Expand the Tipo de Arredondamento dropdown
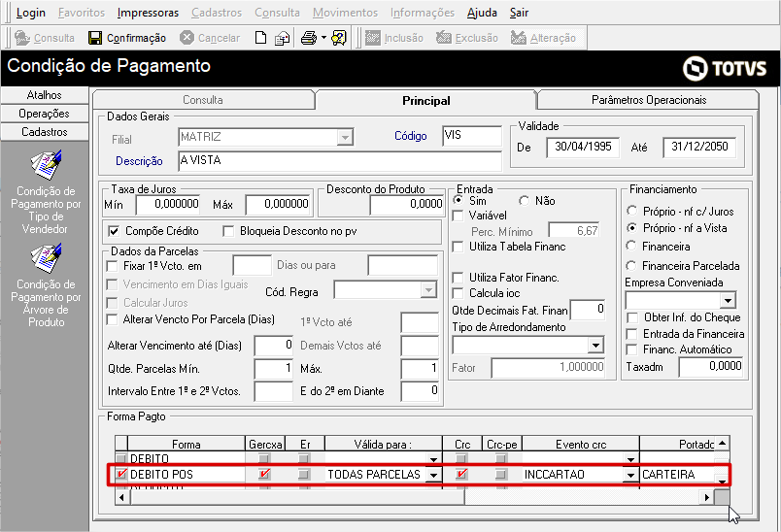 (595, 345)
